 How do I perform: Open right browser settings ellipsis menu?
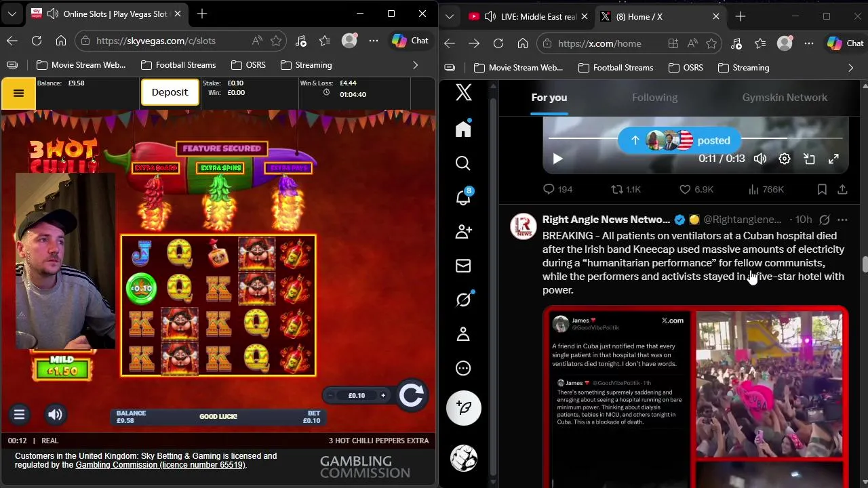click(x=809, y=43)
